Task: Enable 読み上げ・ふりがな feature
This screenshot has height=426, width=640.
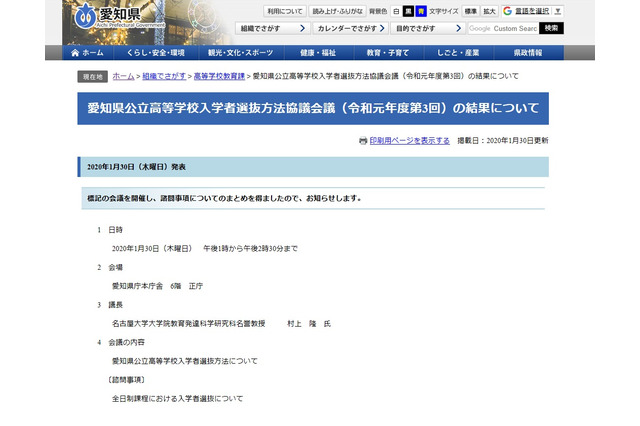Action: pos(337,11)
